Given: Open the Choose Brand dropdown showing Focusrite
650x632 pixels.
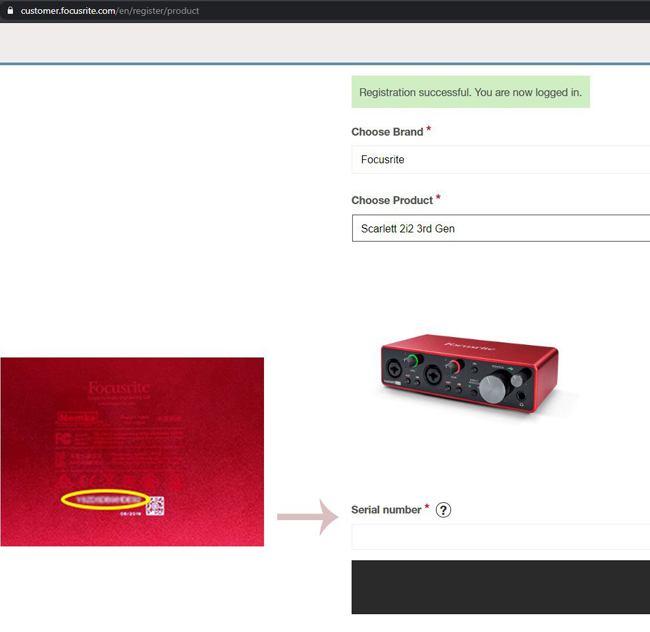Looking at the screenshot, I should click(x=501, y=160).
